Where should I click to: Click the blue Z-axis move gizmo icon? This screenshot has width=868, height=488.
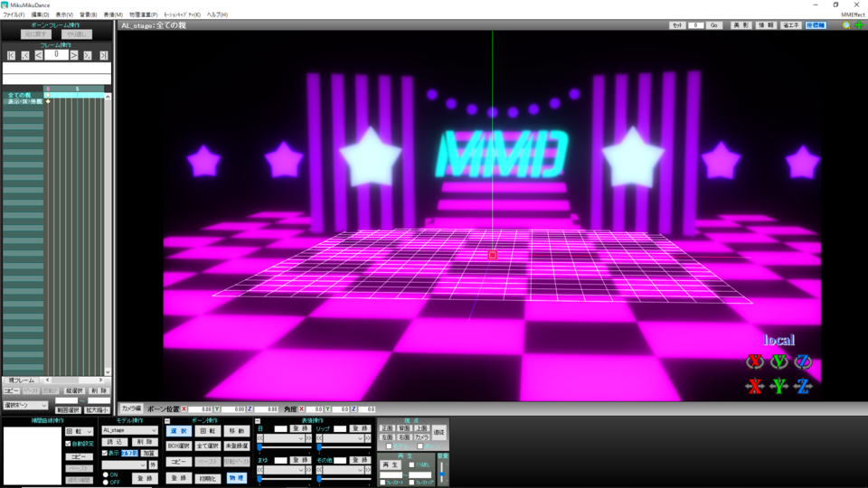803,387
